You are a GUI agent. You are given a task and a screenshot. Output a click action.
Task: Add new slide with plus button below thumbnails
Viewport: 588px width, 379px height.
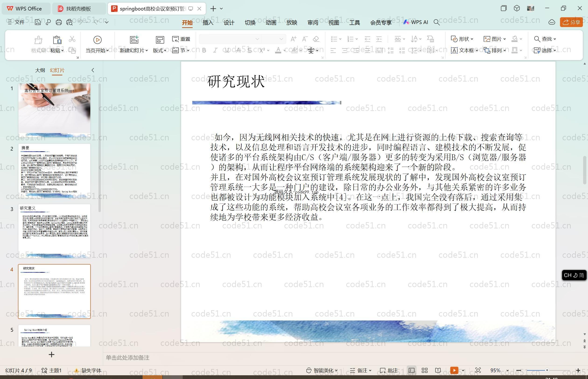coord(52,355)
